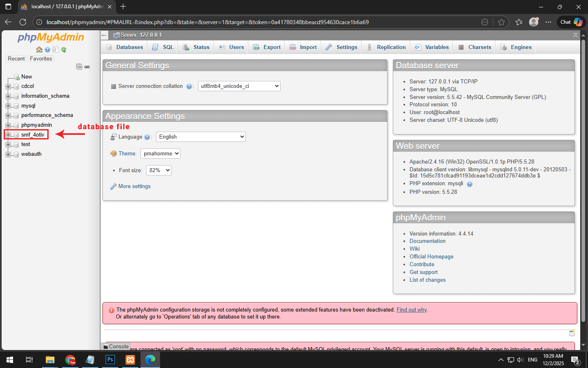Click the XAMPP icon in the taskbar
This screenshot has height=368, width=588.
[x=130, y=360]
